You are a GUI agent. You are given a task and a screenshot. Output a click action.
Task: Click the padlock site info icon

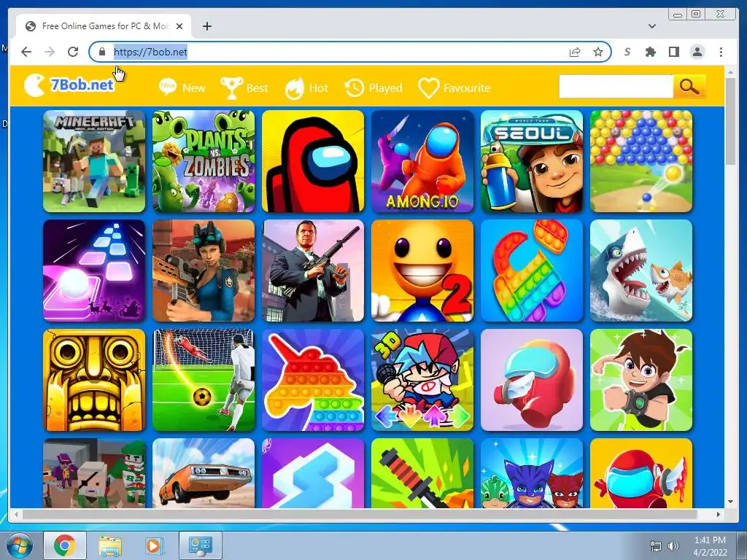101,52
